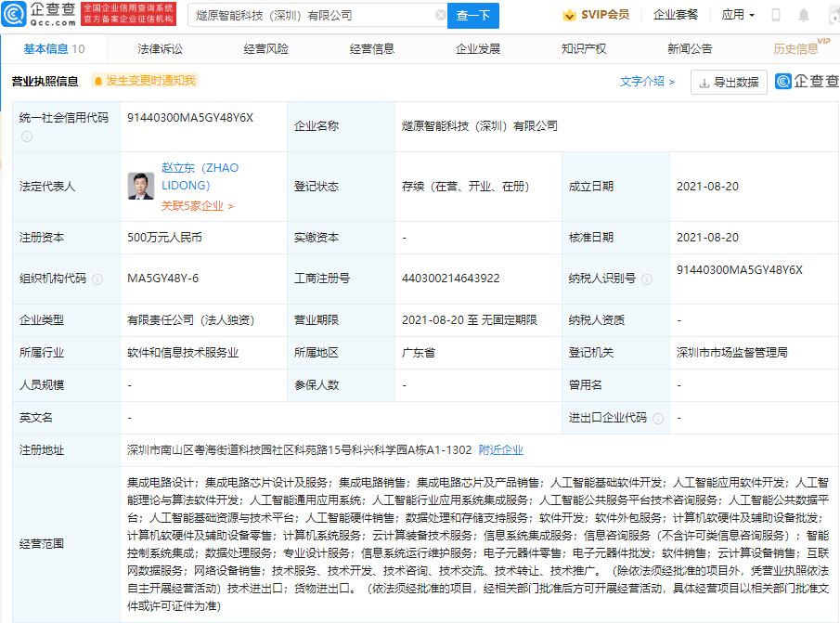Open the 知识产权 tab
840x623 pixels.
[584, 49]
